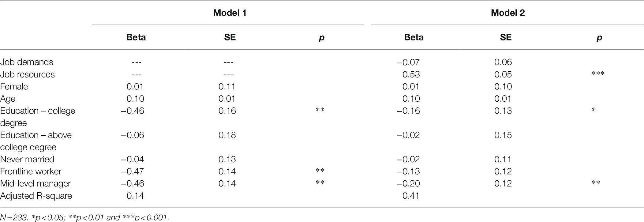Select the Job demands row label
The height and width of the screenshot is (222, 644).
pyautogui.click(x=27, y=62)
